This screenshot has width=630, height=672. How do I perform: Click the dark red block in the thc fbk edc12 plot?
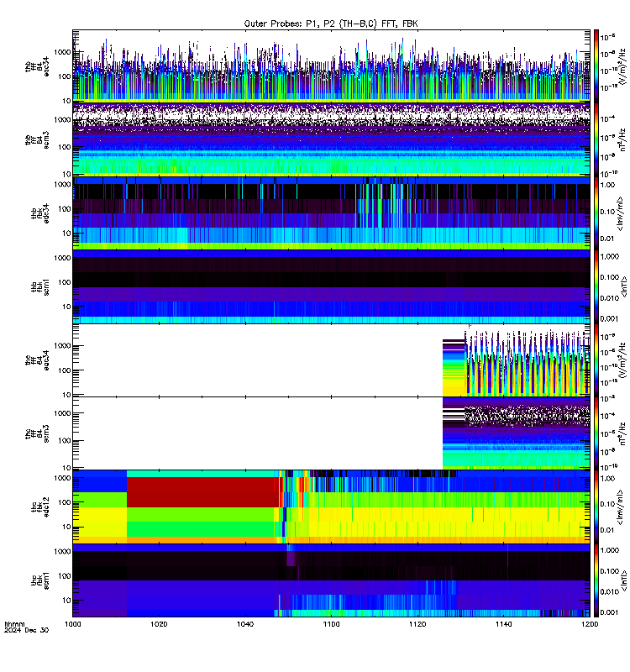pos(202,492)
